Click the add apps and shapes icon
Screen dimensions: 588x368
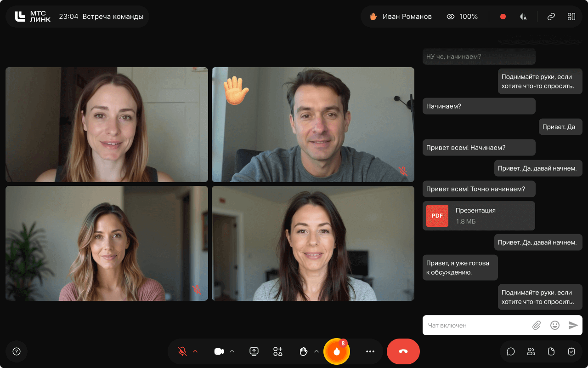coord(277,351)
